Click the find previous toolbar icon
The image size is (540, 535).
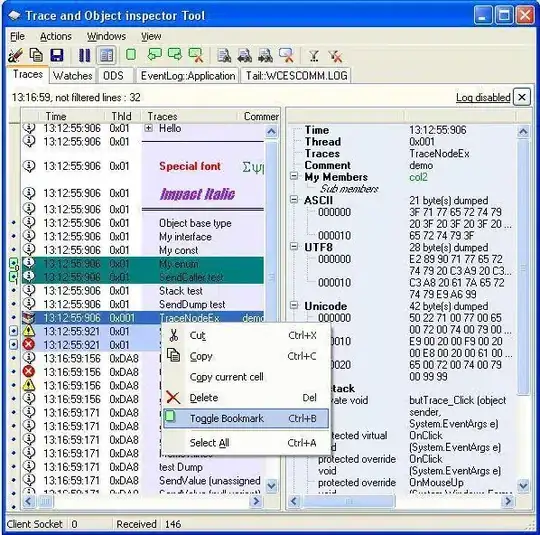(245, 55)
